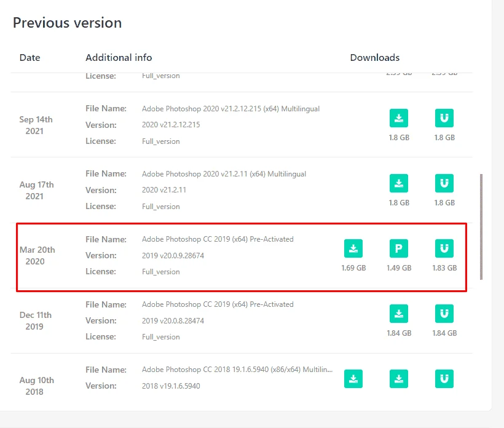The image size is (504, 428).
Task: Select file name Adobe Photoshop 2020 v21.2.11 text
Action: pos(224,174)
